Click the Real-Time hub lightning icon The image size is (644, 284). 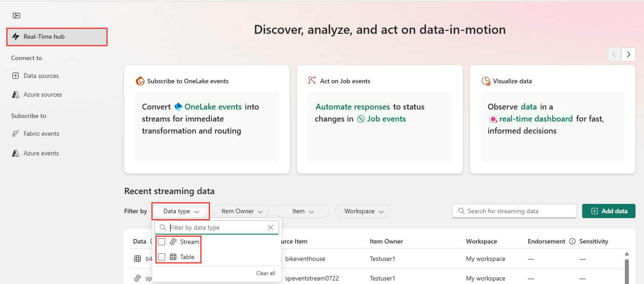(x=16, y=37)
